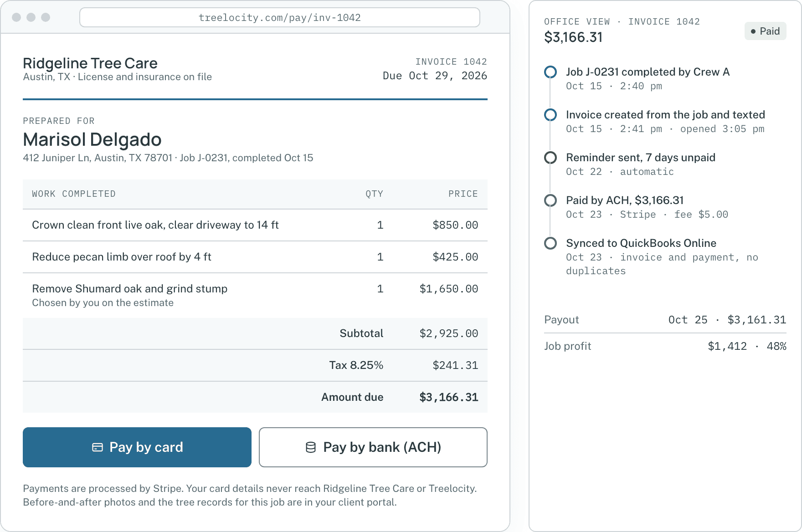Focus the treelocity.com address bar

click(280, 17)
